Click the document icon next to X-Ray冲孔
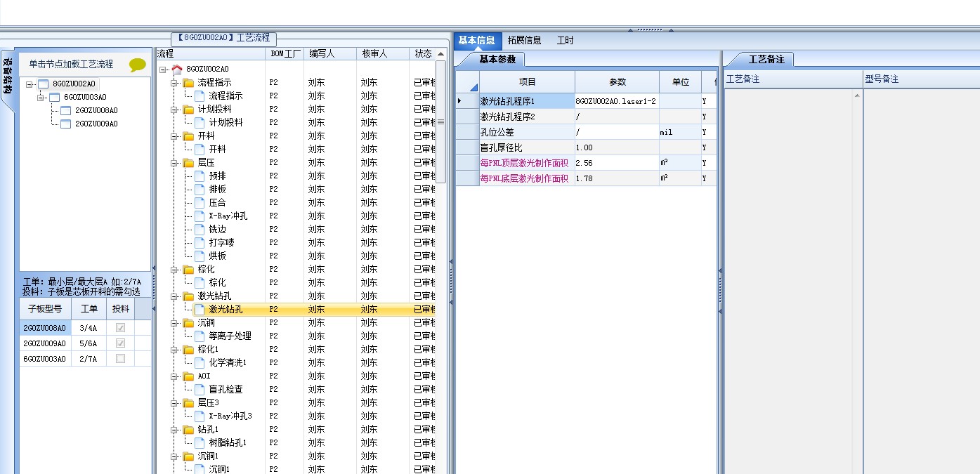980x474 pixels. tap(200, 216)
